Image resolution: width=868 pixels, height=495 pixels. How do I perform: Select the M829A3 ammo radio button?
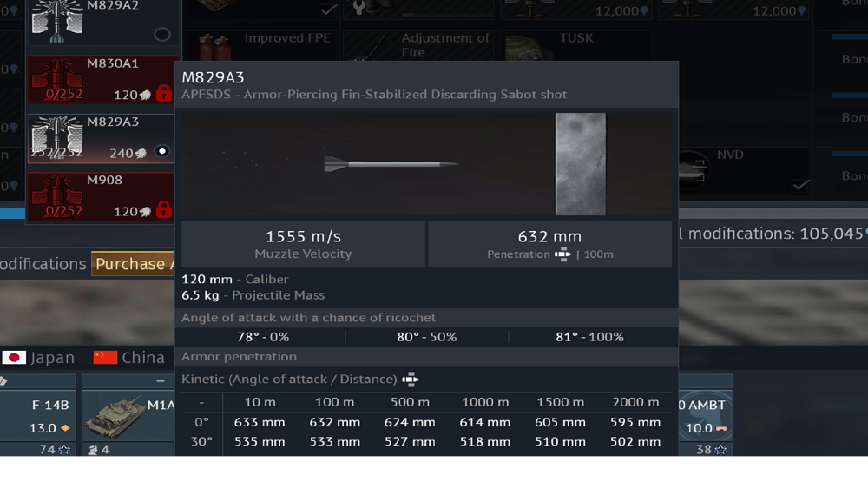point(162,151)
